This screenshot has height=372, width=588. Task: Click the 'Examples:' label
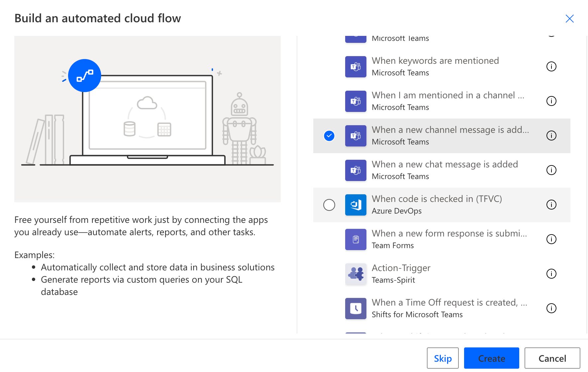point(35,255)
